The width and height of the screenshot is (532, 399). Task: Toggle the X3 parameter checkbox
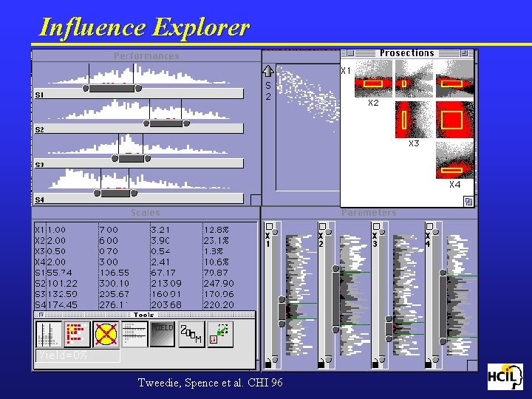pos(376,226)
